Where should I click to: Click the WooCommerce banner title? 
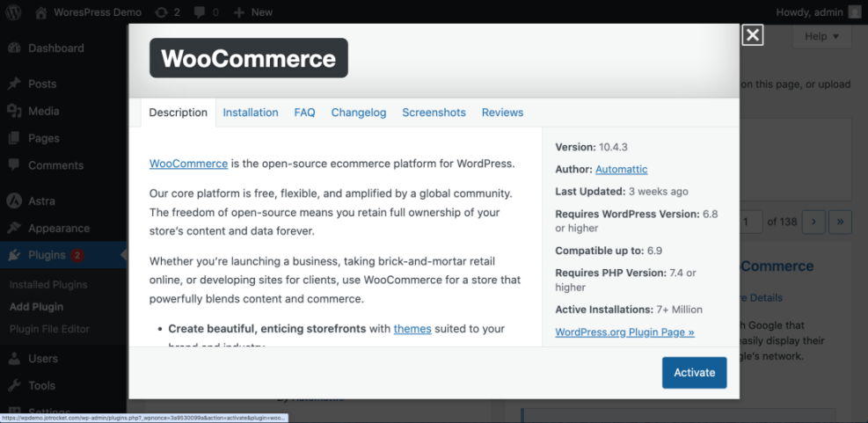point(249,58)
